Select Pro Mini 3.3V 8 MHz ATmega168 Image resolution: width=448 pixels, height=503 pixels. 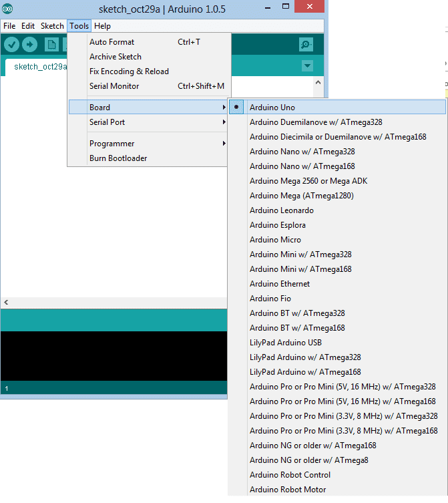(x=337, y=430)
